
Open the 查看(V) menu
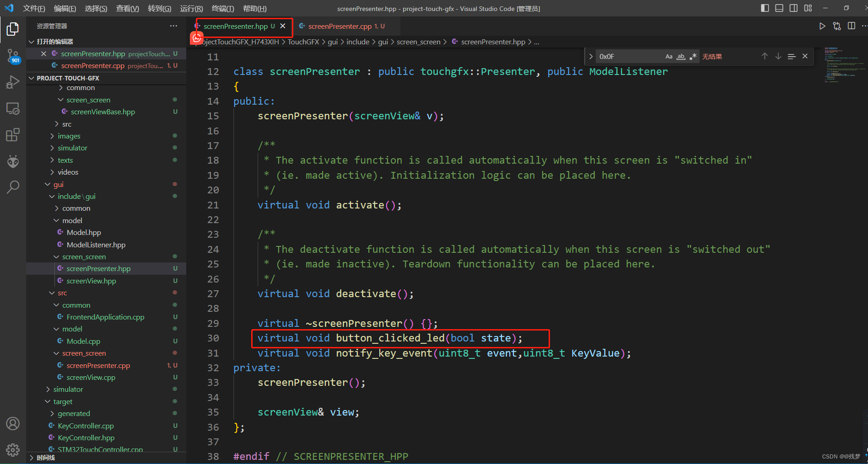(128, 8)
